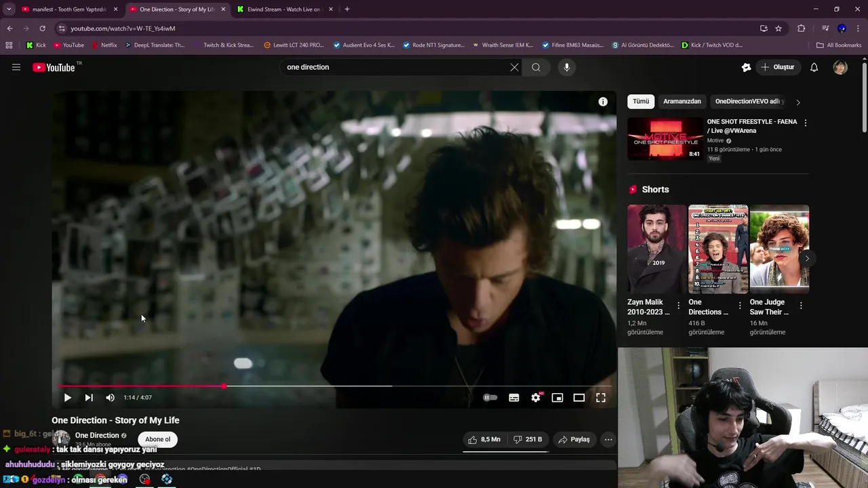Click the install app icon in the address bar
Viewport: 868px width, 488px height.
(764, 28)
